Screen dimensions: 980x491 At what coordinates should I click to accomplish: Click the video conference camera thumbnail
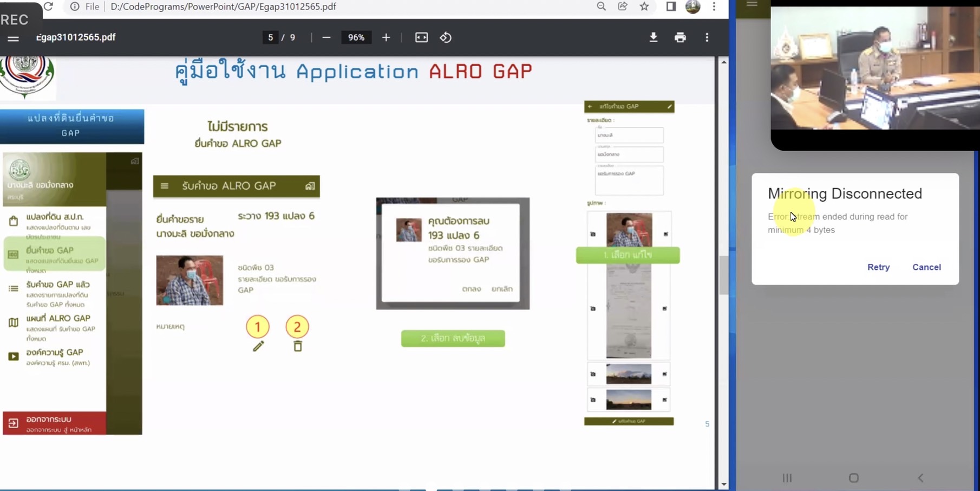pos(875,68)
